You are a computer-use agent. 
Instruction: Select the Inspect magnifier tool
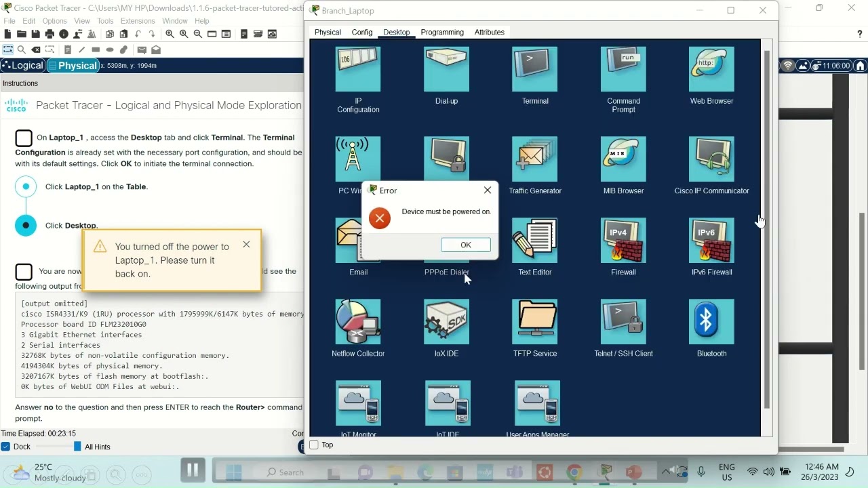(x=21, y=49)
